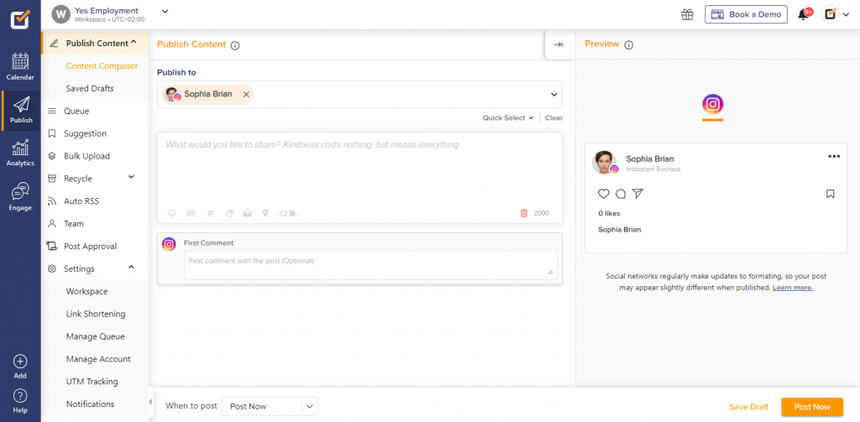The width and height of the screenshot is (860, 422).
Task: Click in the First Comment text field
Action: (370, 264)
